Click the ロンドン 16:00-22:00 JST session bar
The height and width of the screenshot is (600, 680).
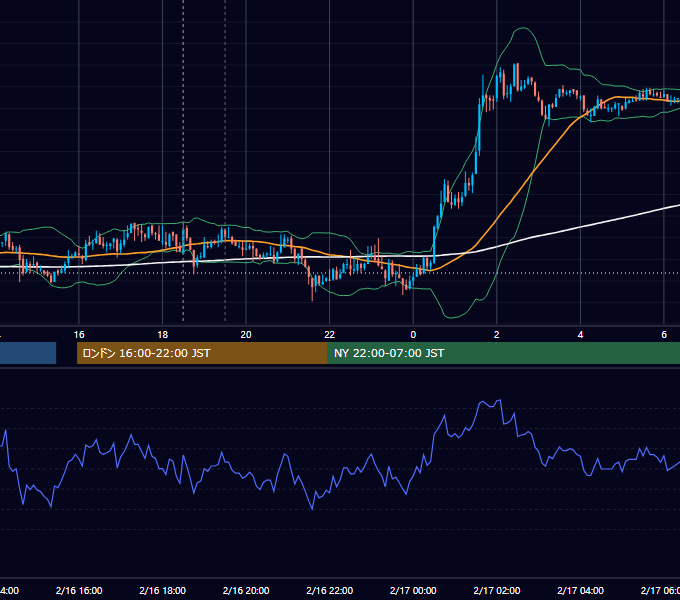click(x=202, y=353)
